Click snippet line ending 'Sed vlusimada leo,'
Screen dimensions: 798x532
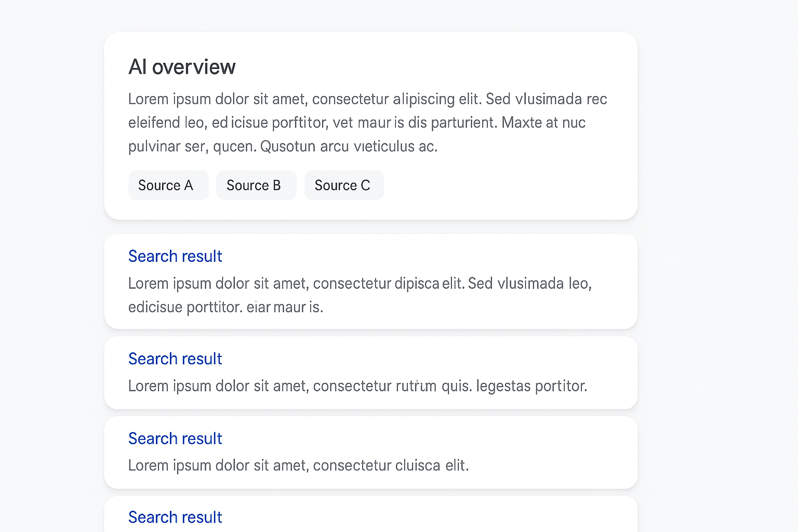(x=360, y=284)
